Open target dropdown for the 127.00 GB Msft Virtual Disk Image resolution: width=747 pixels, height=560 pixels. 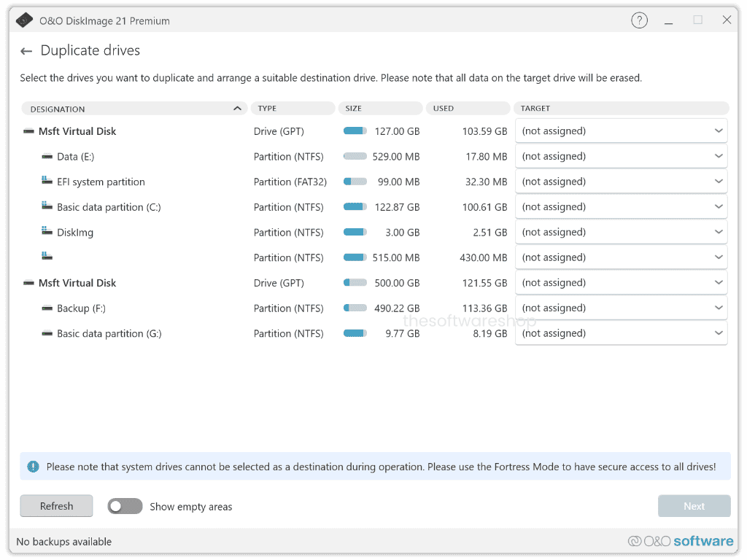point(622,131)
